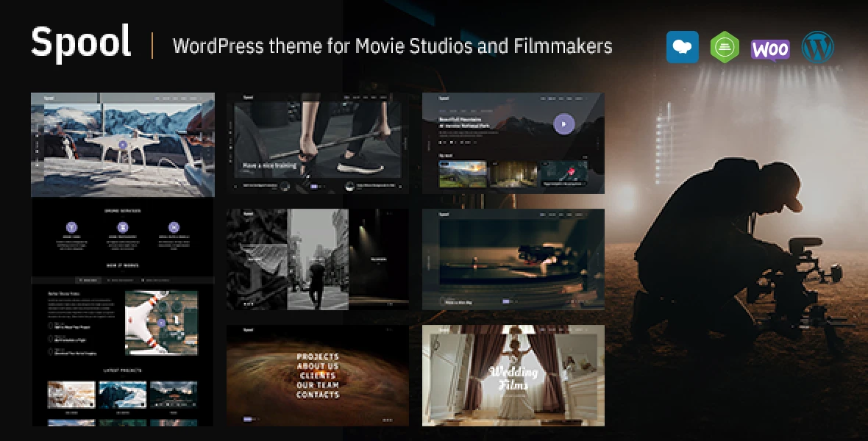Click the Spool title logo

81,43
